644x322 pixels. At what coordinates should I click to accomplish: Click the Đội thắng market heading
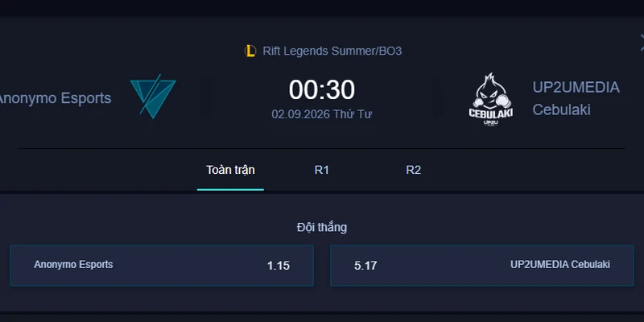[321, 227]
